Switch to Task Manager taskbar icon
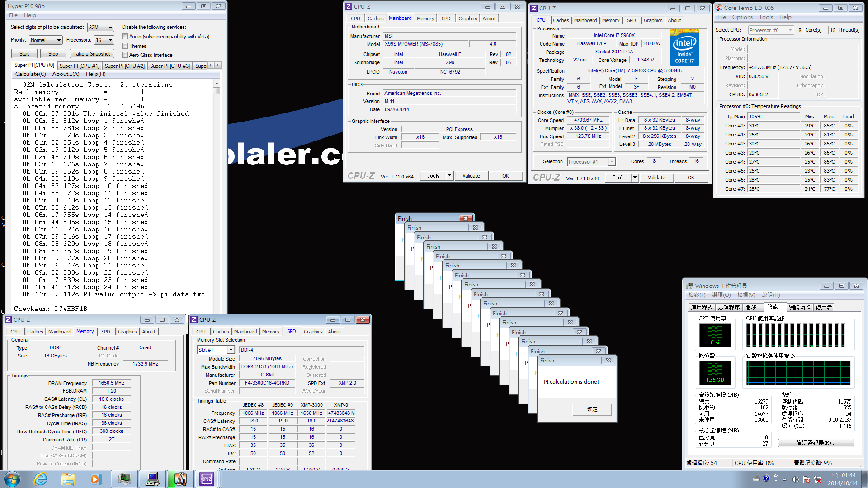 pos(124,479)
